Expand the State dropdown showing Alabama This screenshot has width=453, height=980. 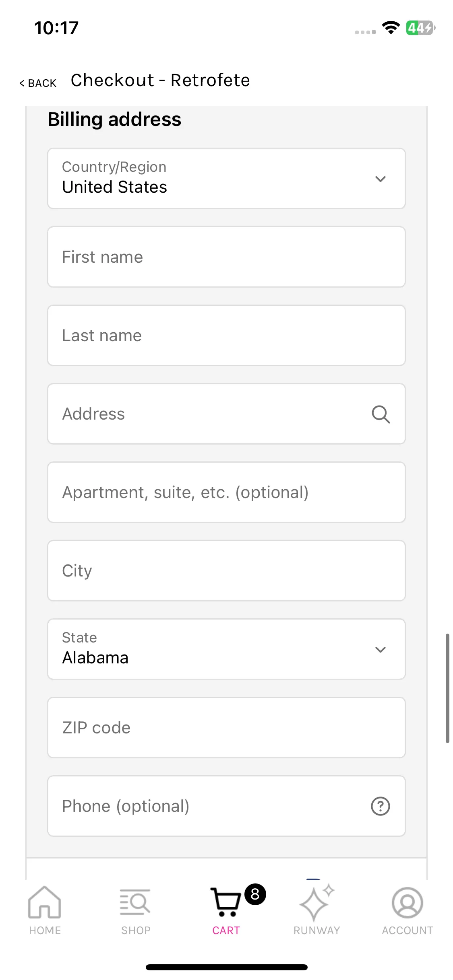click(x=226, y=649)
